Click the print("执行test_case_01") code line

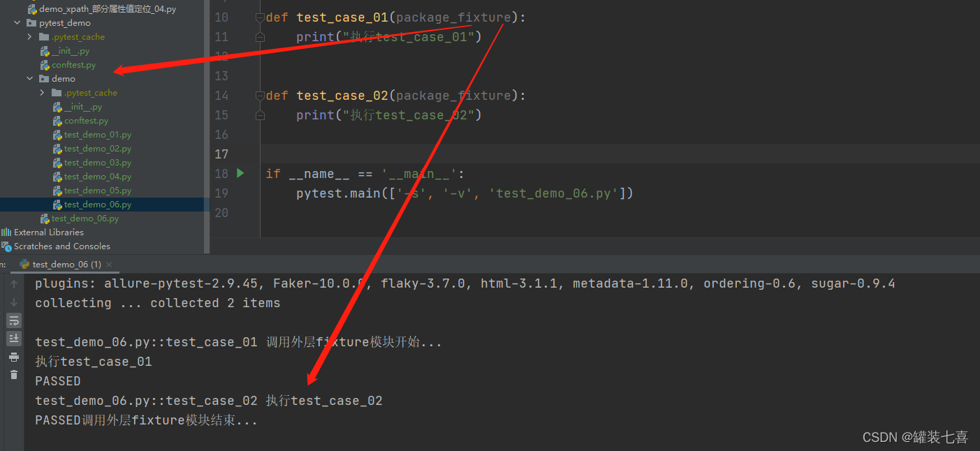tap(389, 36)
